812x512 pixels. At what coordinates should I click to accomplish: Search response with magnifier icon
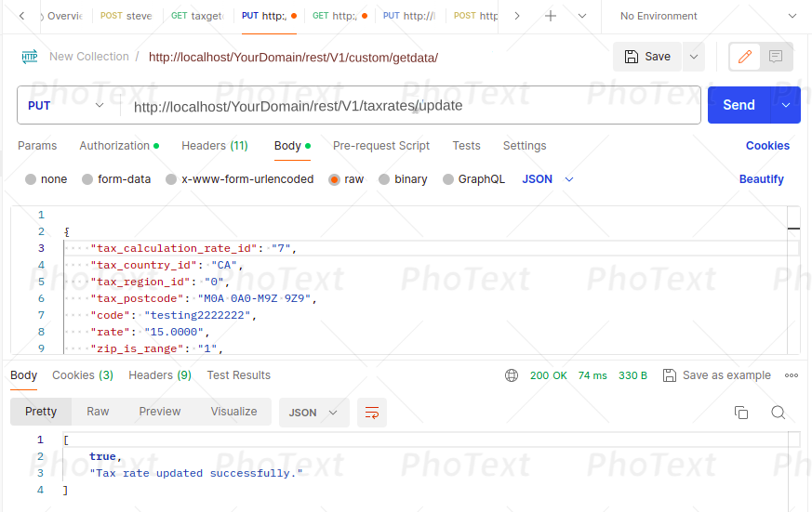coord(779,413)
